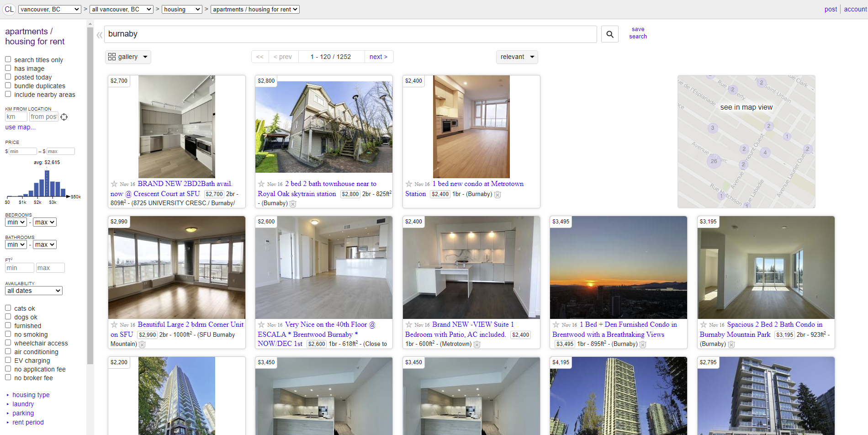Click the 'save search' link
The height and width of the screenshot is (435, 868).
tap(638, 32)
